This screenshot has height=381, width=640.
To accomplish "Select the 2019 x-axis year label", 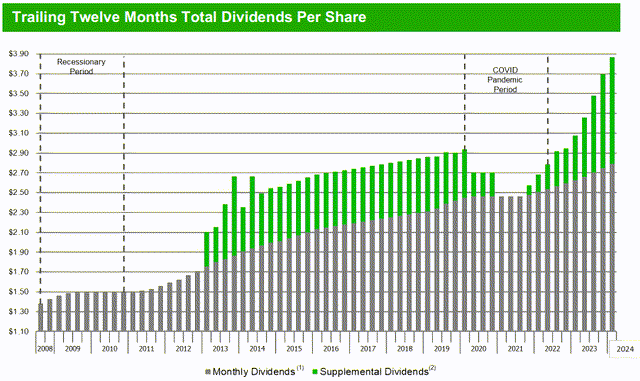I will tap(442, 349).
